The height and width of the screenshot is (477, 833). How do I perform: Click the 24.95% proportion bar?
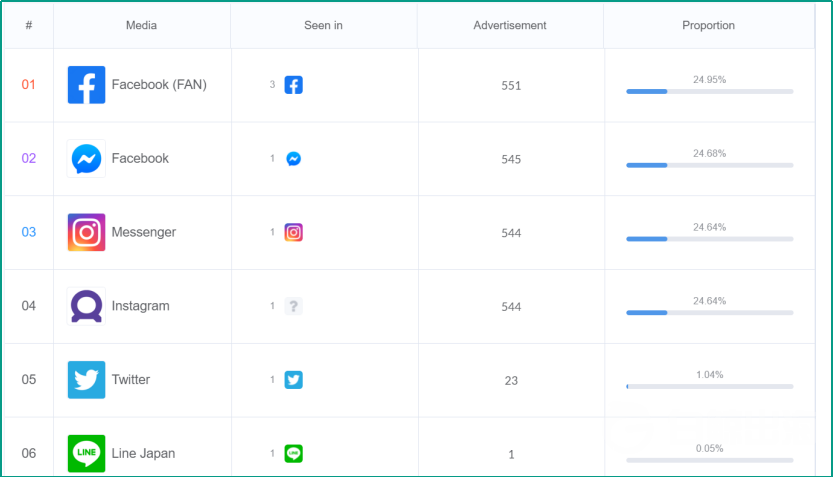point(710,92)
